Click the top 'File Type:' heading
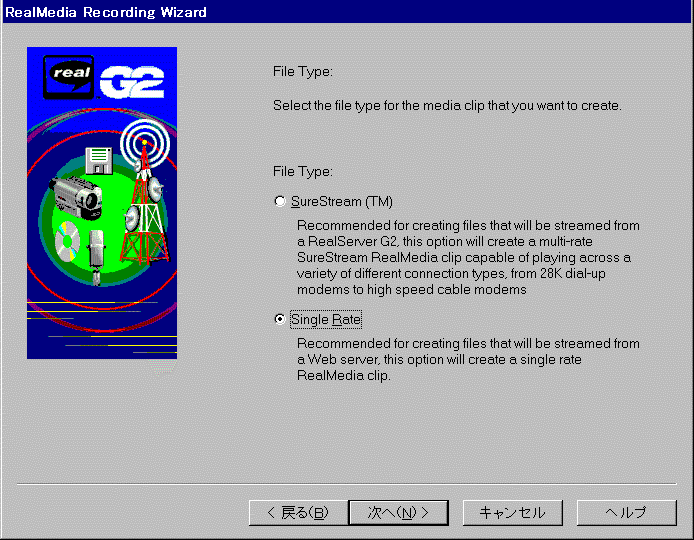This screenshot has width=694, height=540. tap(303, 72)
